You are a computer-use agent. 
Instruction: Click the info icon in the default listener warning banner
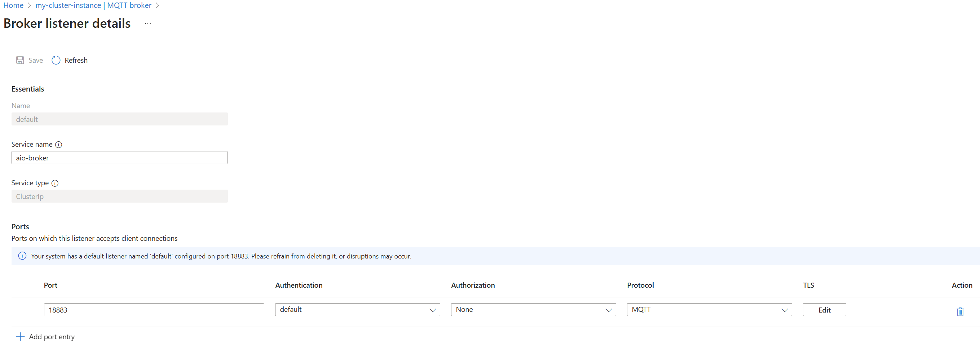tap(22, 256)
